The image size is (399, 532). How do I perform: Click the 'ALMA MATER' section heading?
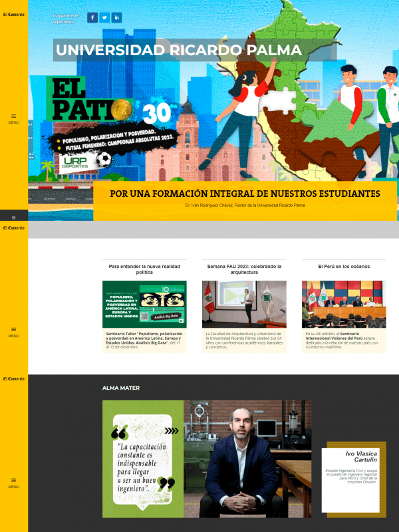tap(121, 388)
